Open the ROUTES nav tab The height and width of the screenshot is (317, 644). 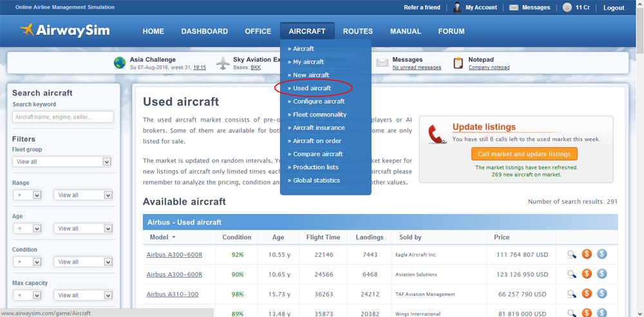(x=357, y=31)
